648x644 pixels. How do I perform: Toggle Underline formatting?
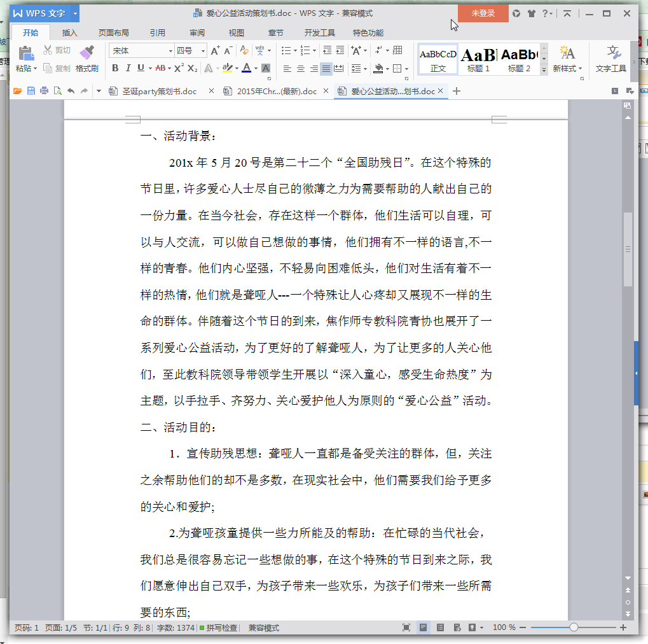tap(141, 68)
